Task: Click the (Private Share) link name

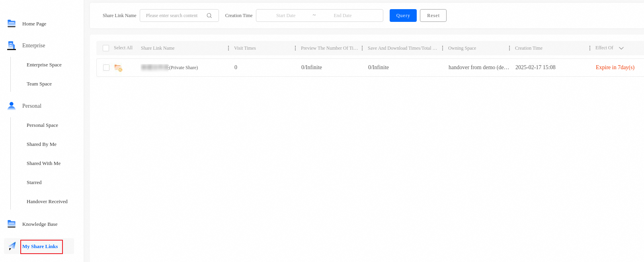Action: (183, 68)
